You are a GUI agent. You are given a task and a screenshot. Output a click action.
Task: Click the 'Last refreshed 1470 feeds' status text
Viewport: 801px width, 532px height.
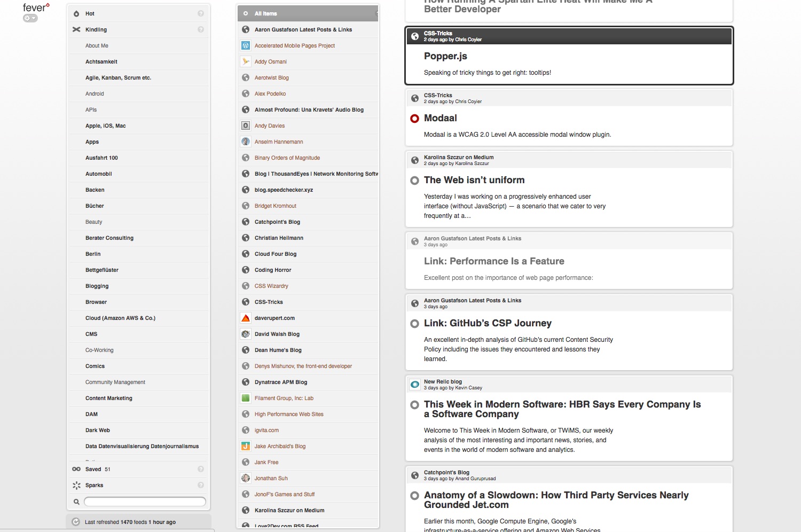tap(130, 522)
